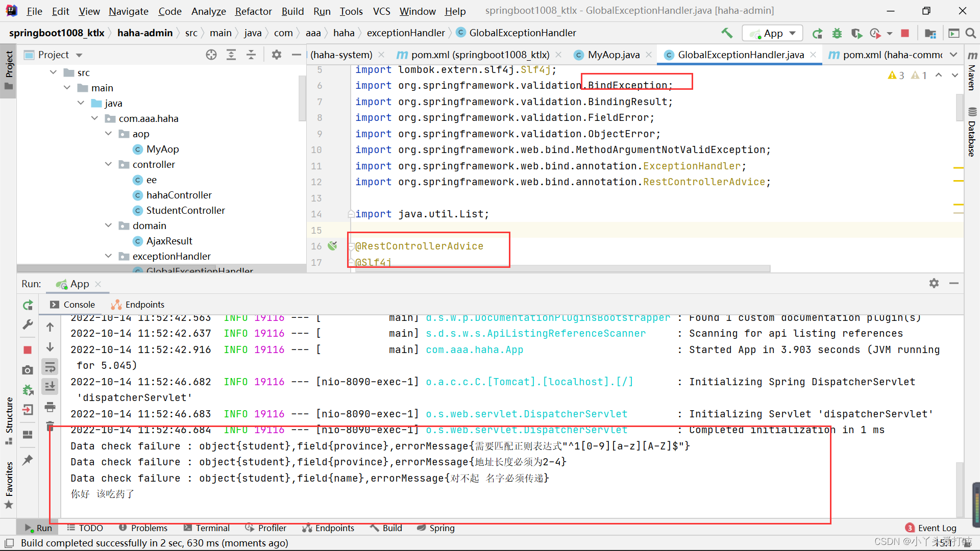The height and width of the screenshot is (551, 980).
Task: Close the App run tab
Action: coord(98,284)
